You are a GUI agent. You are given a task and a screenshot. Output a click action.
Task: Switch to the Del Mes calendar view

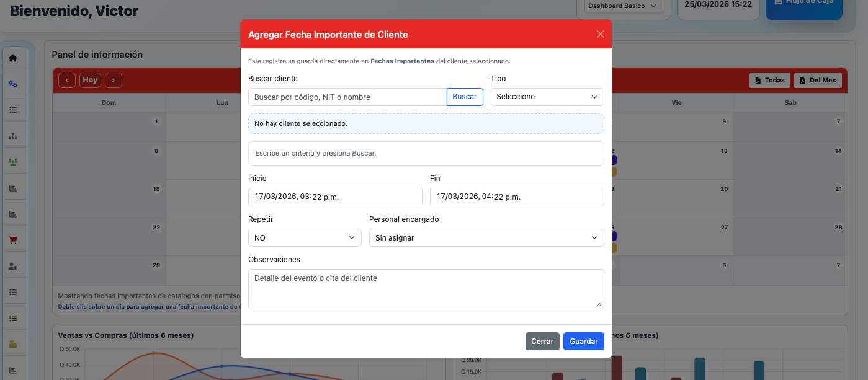[x=818, y=80]
